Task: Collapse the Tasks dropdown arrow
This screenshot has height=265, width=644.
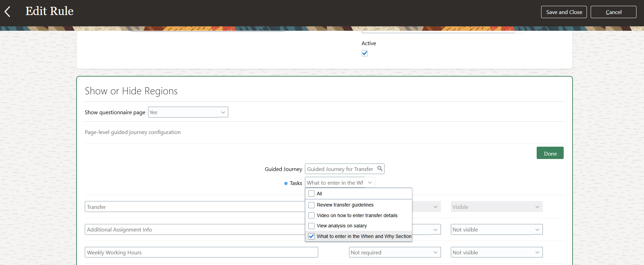Action: point(370,183)
